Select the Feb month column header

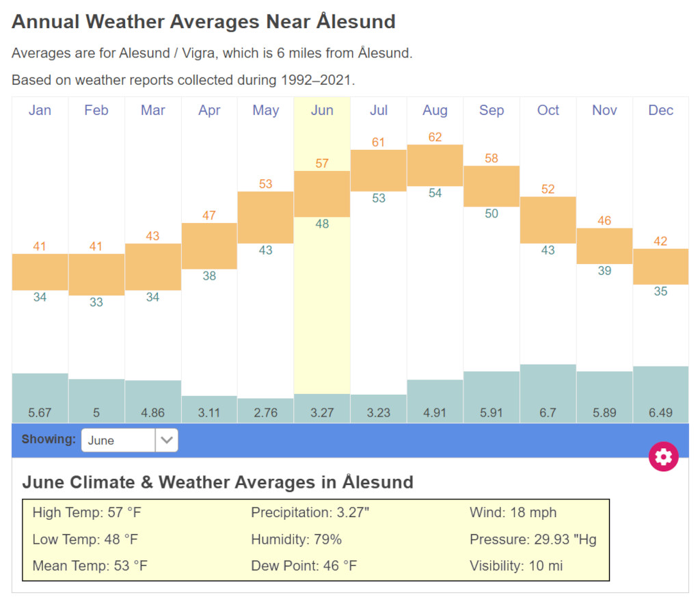point(96,110)
